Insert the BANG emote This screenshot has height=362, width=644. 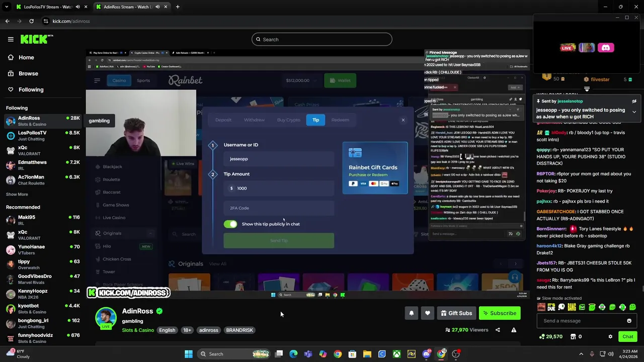point(572,307)
